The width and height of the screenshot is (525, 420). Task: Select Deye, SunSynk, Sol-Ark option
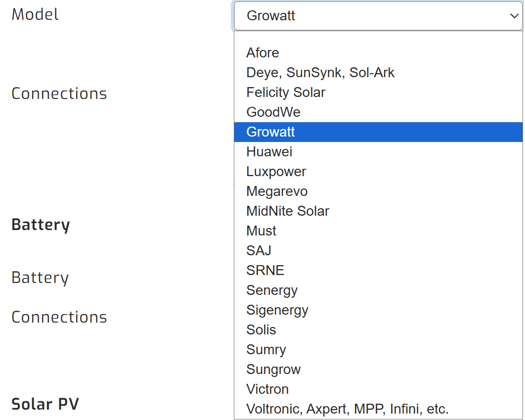tap(320, 73)
